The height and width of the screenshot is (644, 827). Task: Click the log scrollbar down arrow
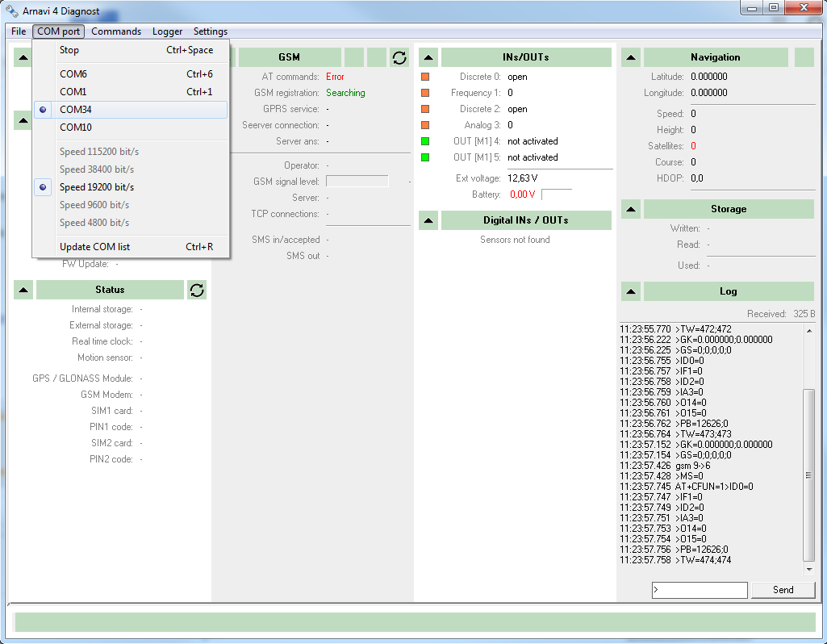tap(809, 569)
